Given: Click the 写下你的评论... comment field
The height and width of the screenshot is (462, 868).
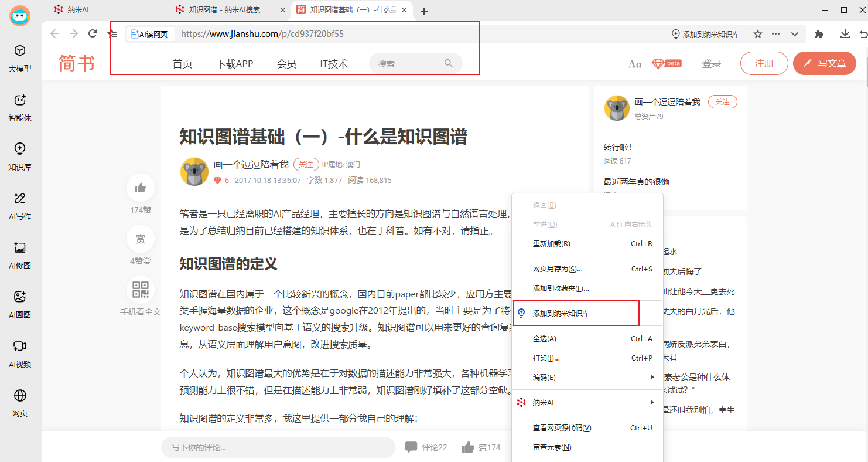Looking at the screenshot, I should [x=278, y=447].
